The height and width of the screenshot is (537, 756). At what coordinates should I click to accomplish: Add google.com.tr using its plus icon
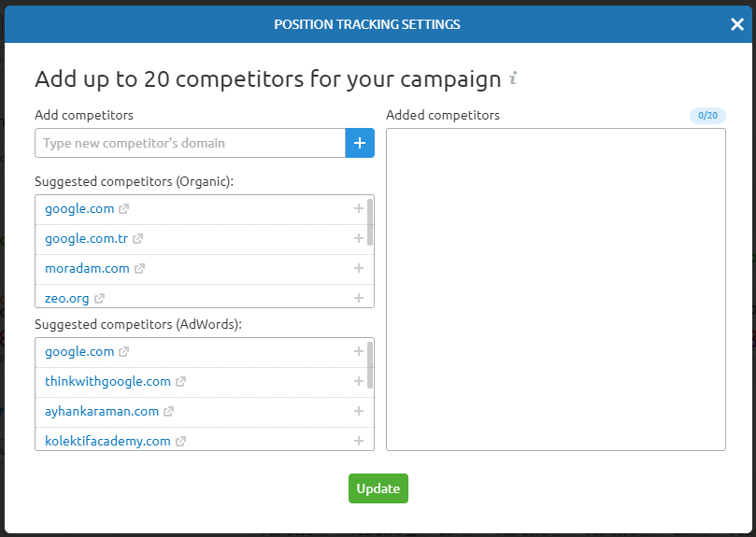tap(359, 239)
